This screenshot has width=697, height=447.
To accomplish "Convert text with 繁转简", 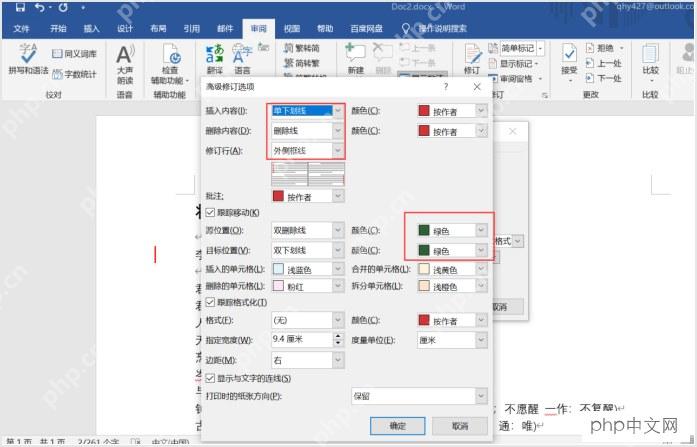I will [x=302, y=48].
